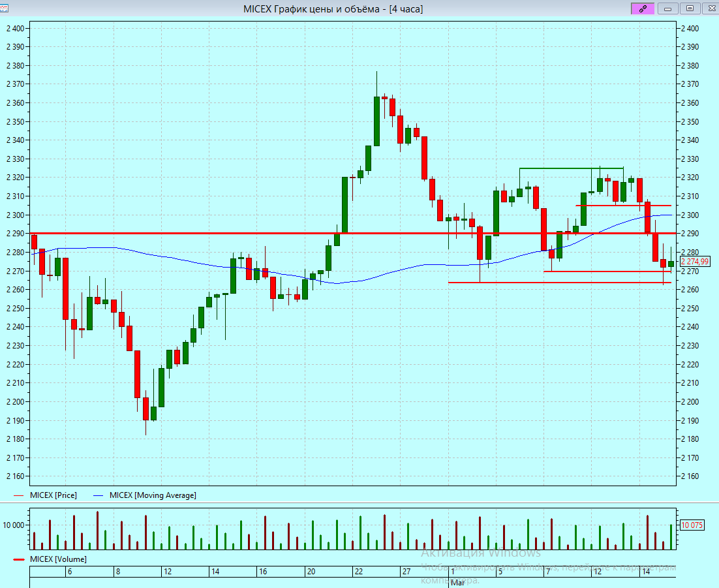Select the MICEX [Moving Average] legend entry
719x588 pixels.
click(x=145, y=495)
